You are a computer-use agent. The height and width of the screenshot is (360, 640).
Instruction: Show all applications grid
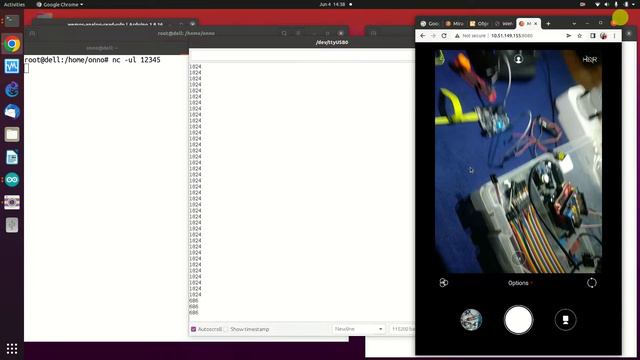click(12, 348)
